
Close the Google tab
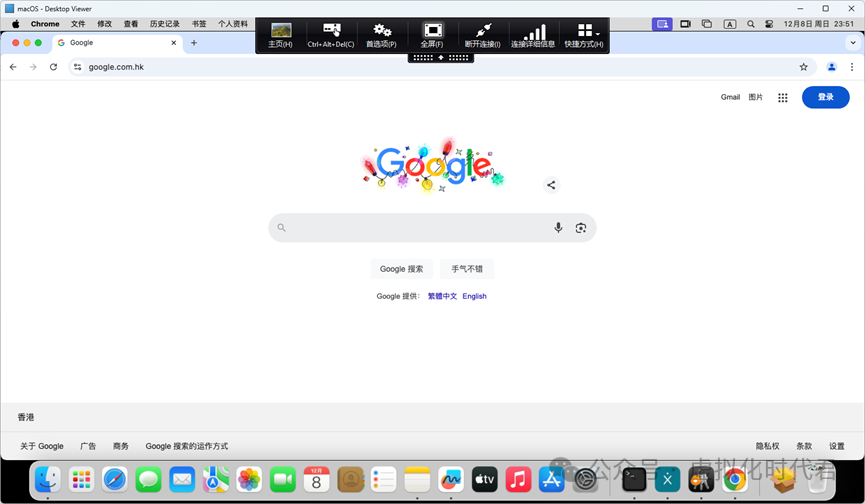(x=174, y=42)
